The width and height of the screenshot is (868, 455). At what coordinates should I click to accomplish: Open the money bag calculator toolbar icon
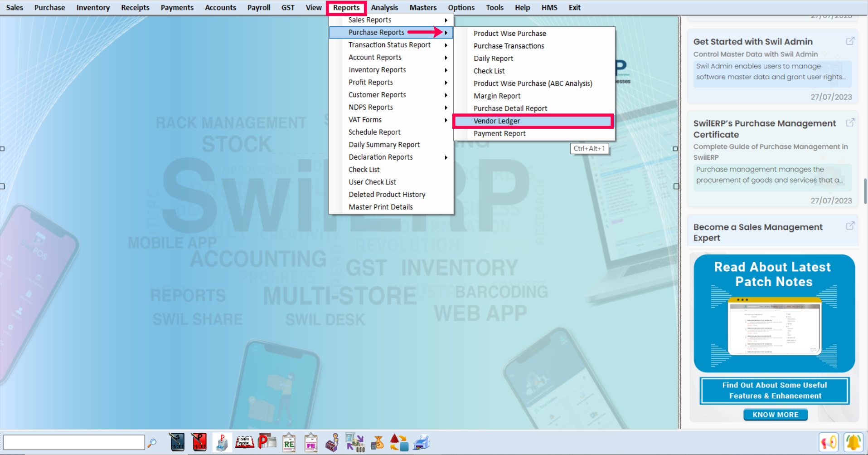point(377,442)
